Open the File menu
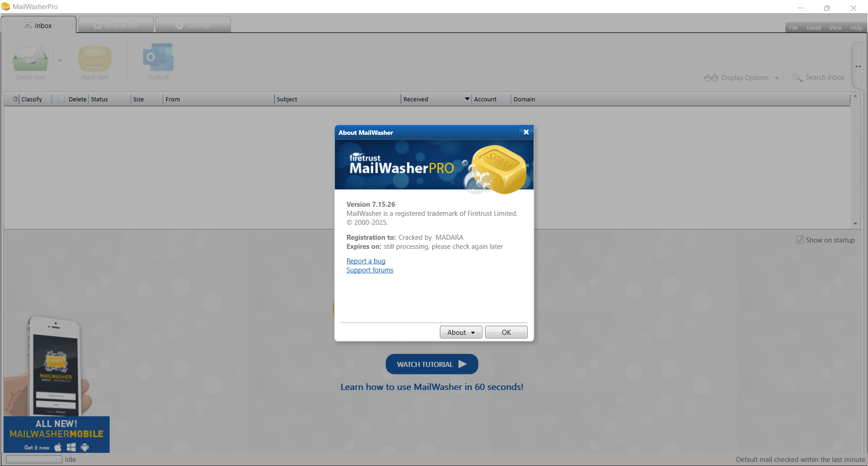Screen dimensions: 868x466 coord(793,28)
